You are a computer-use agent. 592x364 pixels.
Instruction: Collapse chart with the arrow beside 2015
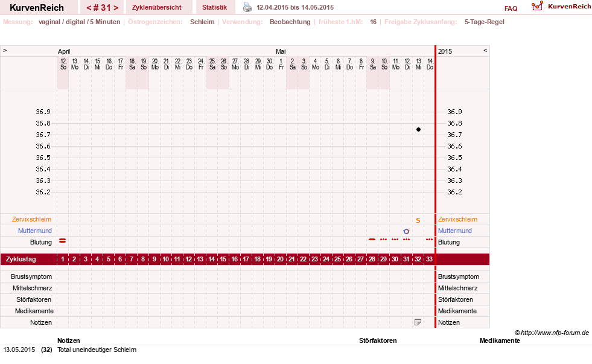(x=485, y=50)
